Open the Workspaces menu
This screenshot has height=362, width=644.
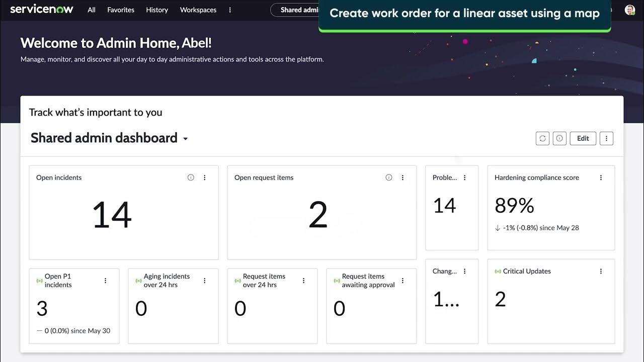(x=198, y=10)
